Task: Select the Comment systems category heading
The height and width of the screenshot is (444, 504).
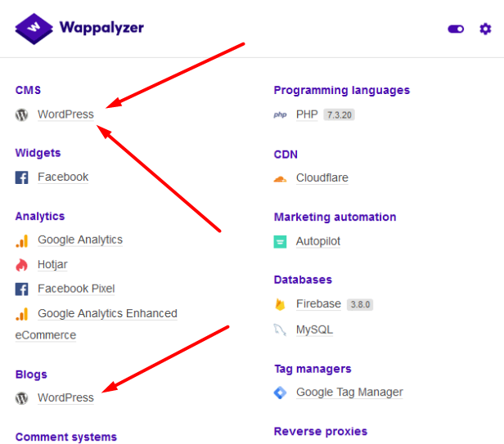Action: [x=66, y=437]
